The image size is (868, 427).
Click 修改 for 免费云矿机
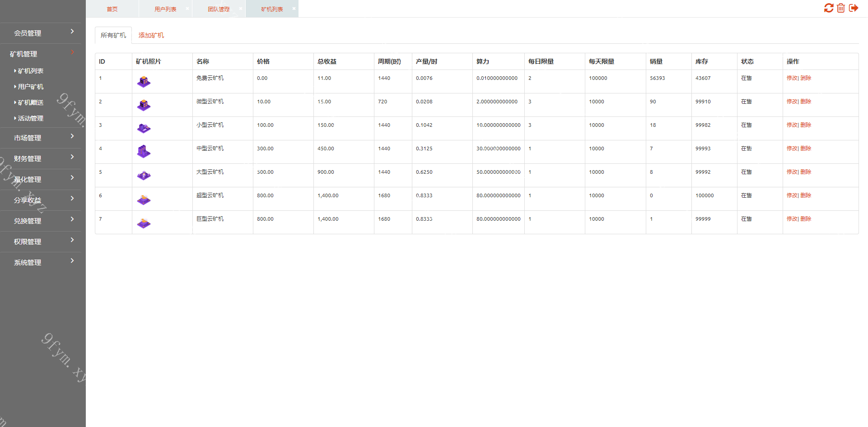(x=792, y=78)
